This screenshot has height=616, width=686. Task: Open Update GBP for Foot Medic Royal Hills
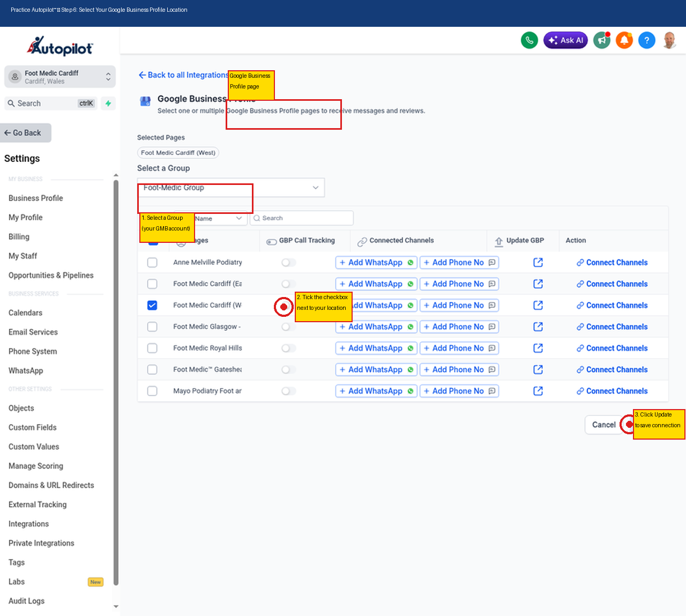click(x=538, y=348)
